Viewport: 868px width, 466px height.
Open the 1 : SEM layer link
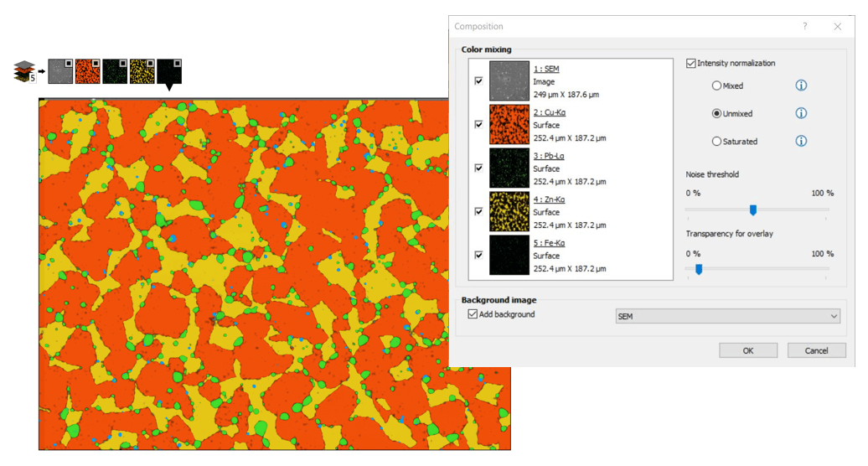[546, 69]
